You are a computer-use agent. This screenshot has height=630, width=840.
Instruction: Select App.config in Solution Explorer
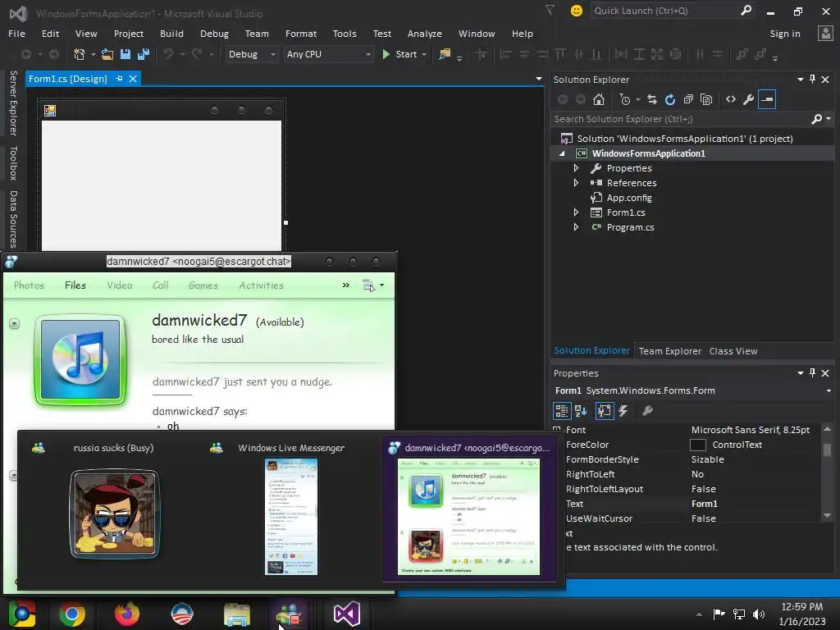click(x=629, y=198)
